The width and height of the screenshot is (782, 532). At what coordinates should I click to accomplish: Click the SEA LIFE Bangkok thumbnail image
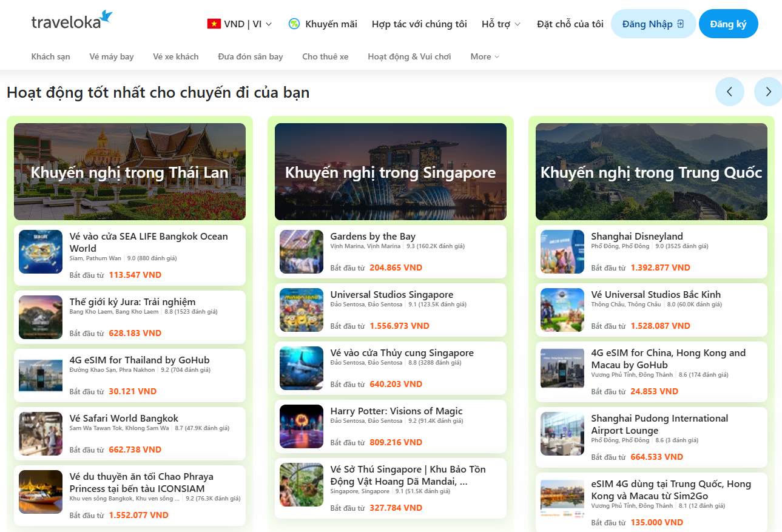(41, 251)
